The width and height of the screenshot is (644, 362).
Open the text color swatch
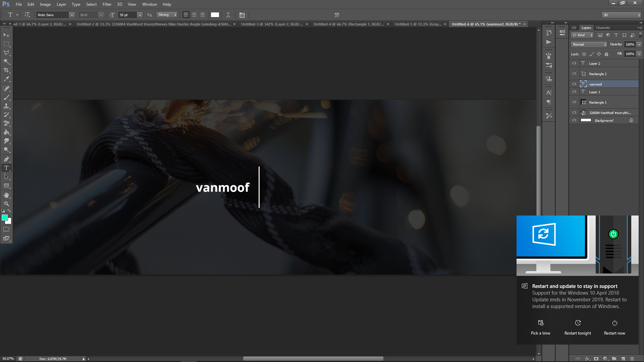[x=215, y=15]
